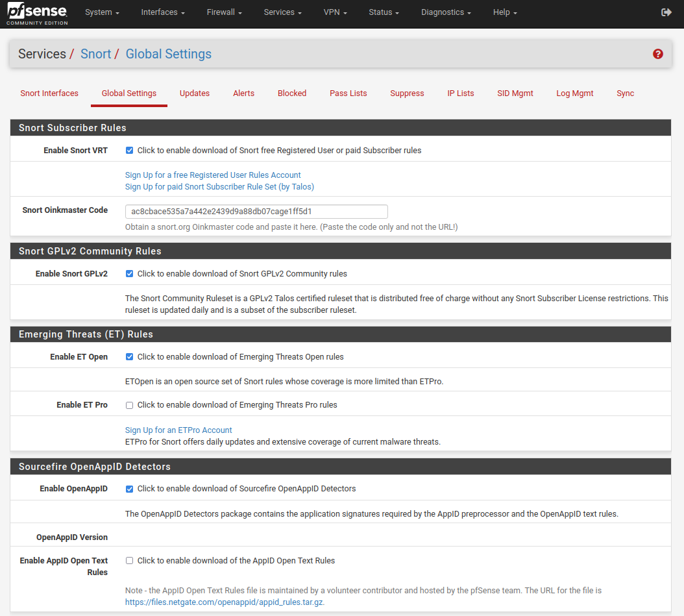Enable ET Pro rules download
Viewport: 684px width, 616px height.
click(129, 404)
